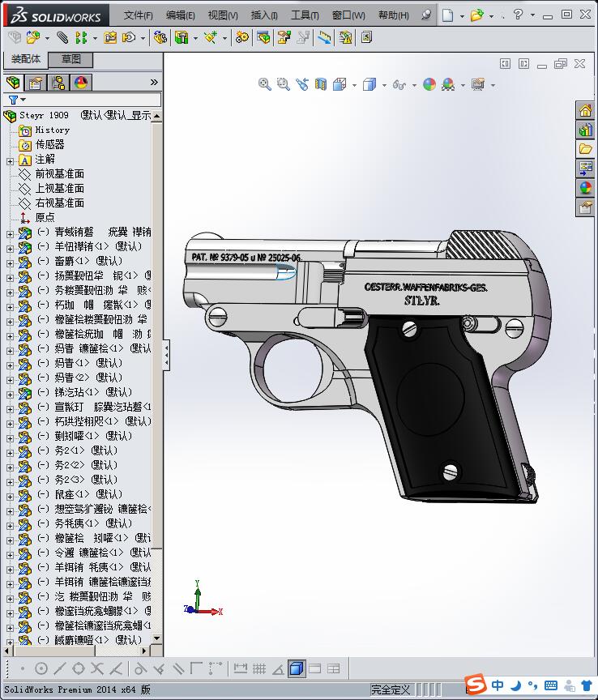Open Edit Appearance color ball

[429, 84]
